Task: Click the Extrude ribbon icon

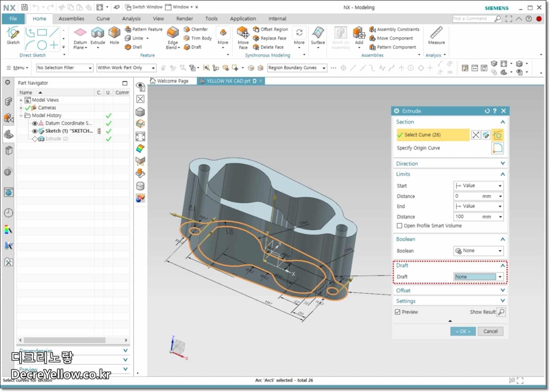Action: (x=98, y=36)
